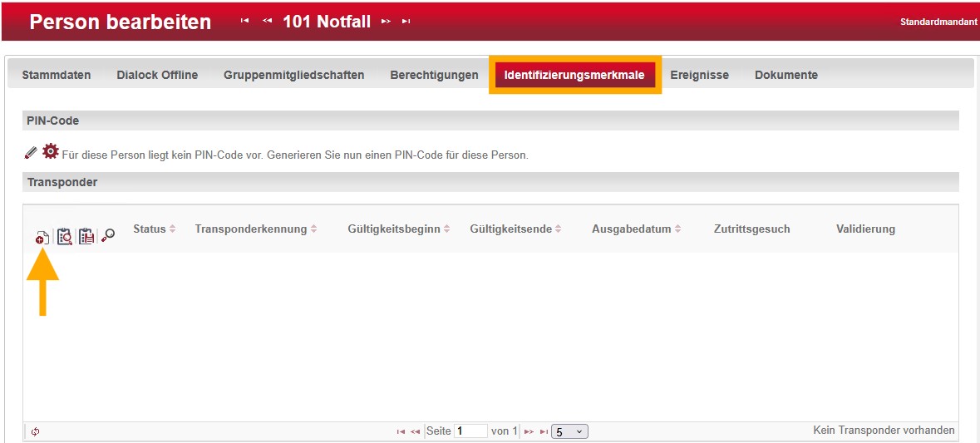Jump to last person record in header
Screen dimensions: 980x443
(406, 22)
